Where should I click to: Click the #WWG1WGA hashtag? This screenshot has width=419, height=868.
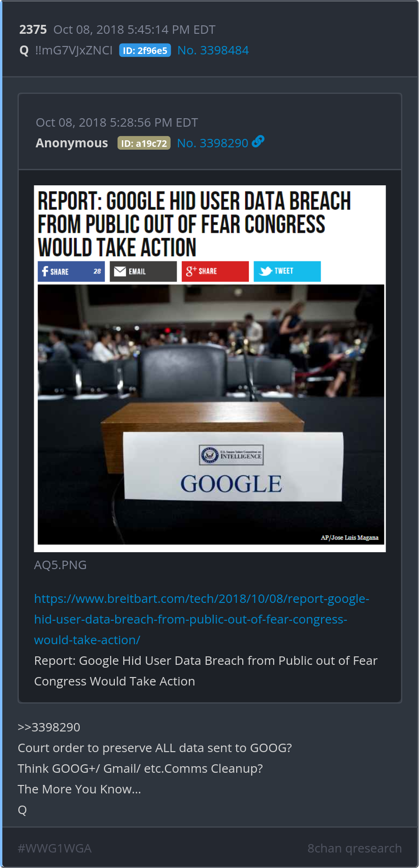tap(55, 848)
